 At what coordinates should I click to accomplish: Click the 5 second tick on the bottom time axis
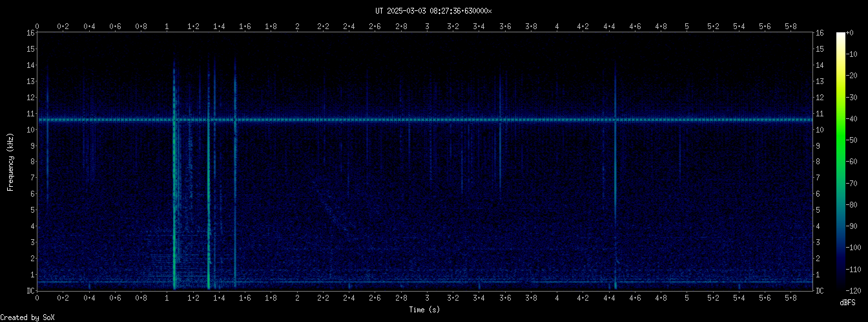[x=687, y=298]
